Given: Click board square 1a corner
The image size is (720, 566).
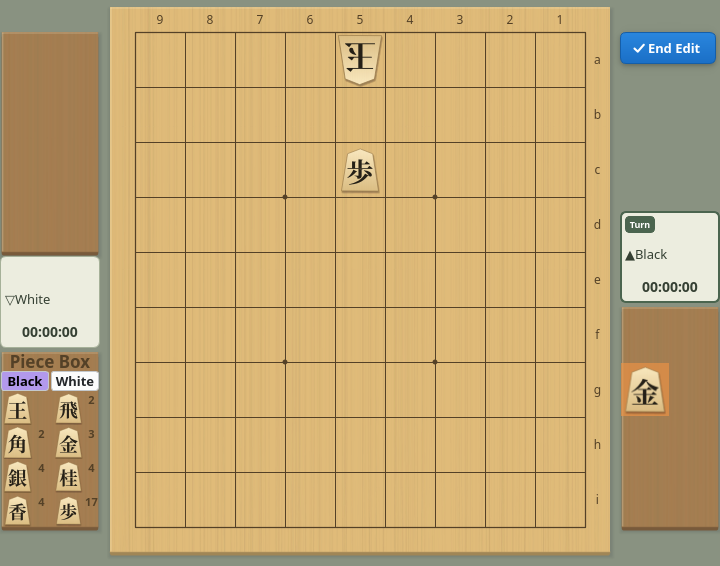Looking at the screenshot, I should [560, 60].
